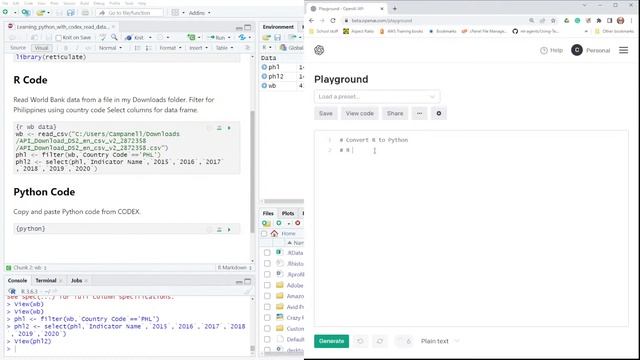Image resolution: width=640 pixels, height=360 pixels.
Task: Switch to the Visual editor mode
Action: pyautogui.click(x=41, y=48)
